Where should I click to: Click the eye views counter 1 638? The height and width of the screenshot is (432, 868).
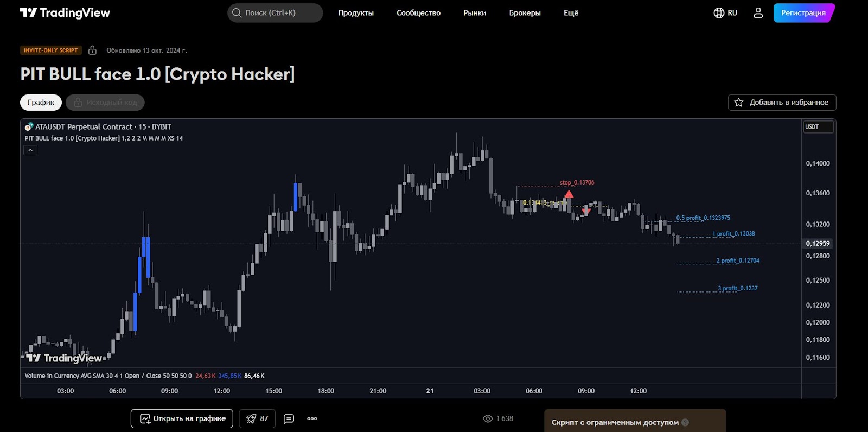coord(498,418)
